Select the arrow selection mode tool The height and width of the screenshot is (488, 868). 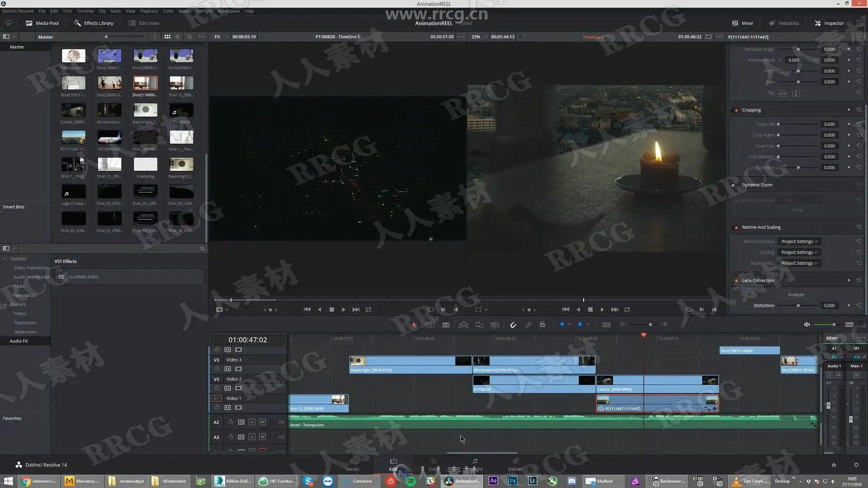(414, 324)
